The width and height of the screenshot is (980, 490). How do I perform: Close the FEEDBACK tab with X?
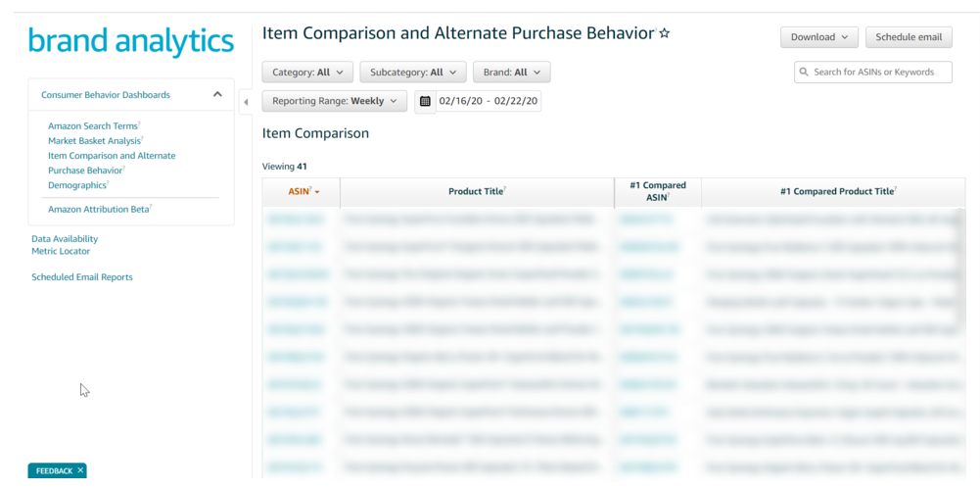click(x=80, y=470)
